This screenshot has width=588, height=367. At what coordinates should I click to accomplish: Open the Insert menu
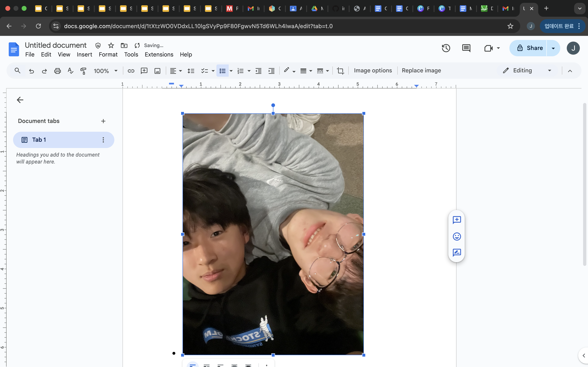(84, 55)
